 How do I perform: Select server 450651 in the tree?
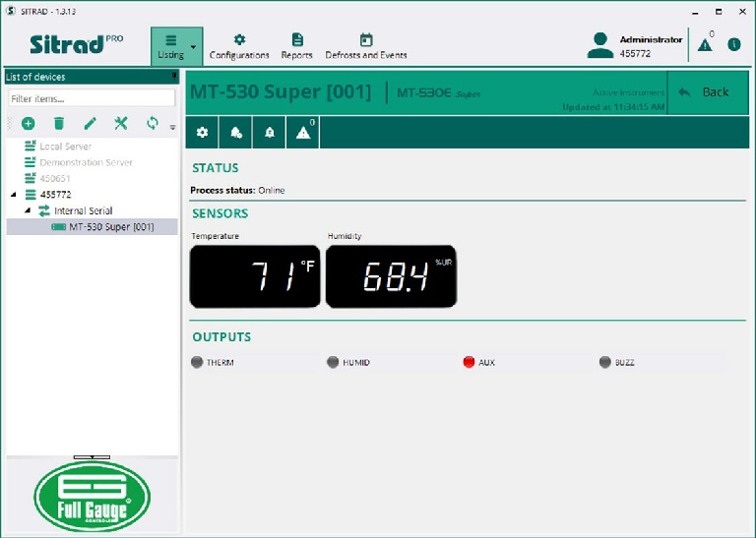coord(54,178)
